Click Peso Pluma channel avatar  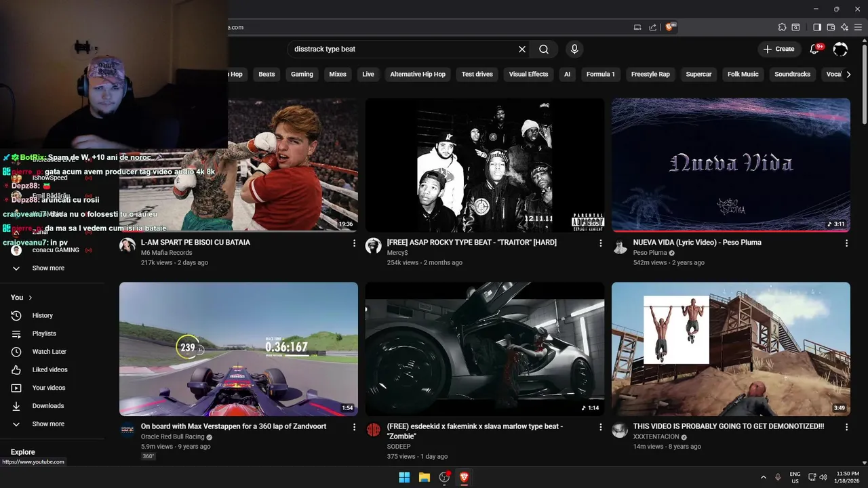(620, 245)
